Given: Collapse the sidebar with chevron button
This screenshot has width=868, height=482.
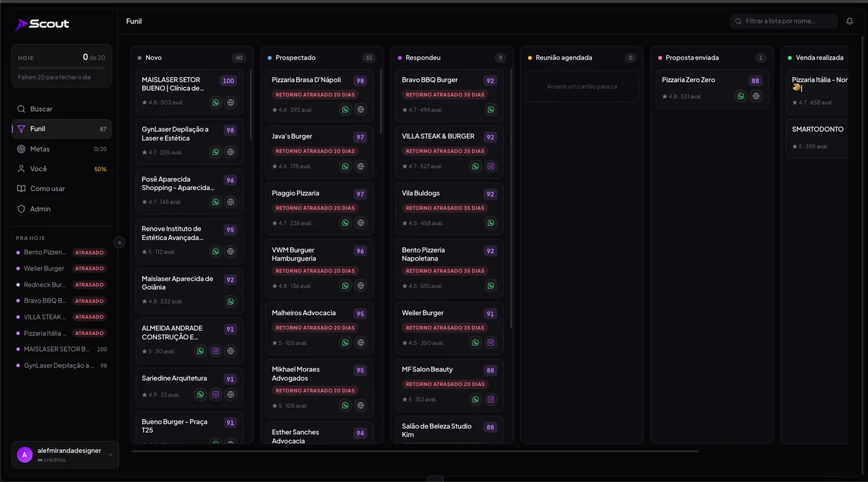Looking at the screenshot, I should [120, 243].
